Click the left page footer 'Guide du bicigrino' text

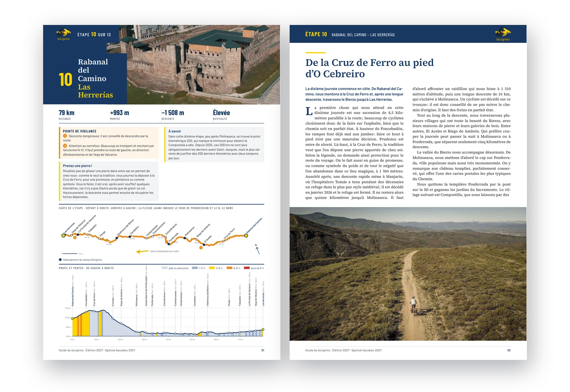pos(97,350)
